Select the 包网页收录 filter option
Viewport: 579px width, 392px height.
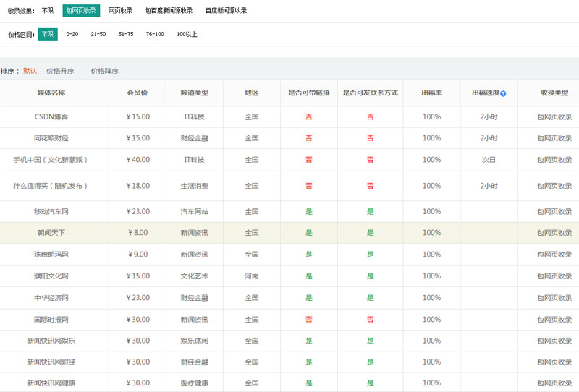[80, 10]
